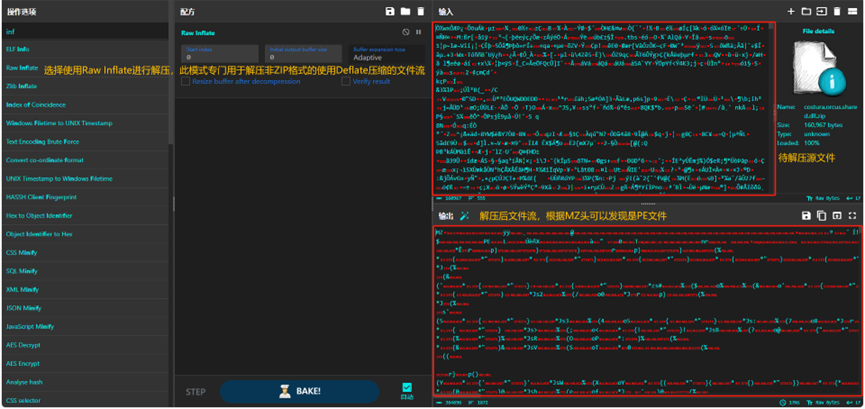Select Windows Filetime to UNIX Timestamp
Viewport: 865px width, 409px height.
85,123
